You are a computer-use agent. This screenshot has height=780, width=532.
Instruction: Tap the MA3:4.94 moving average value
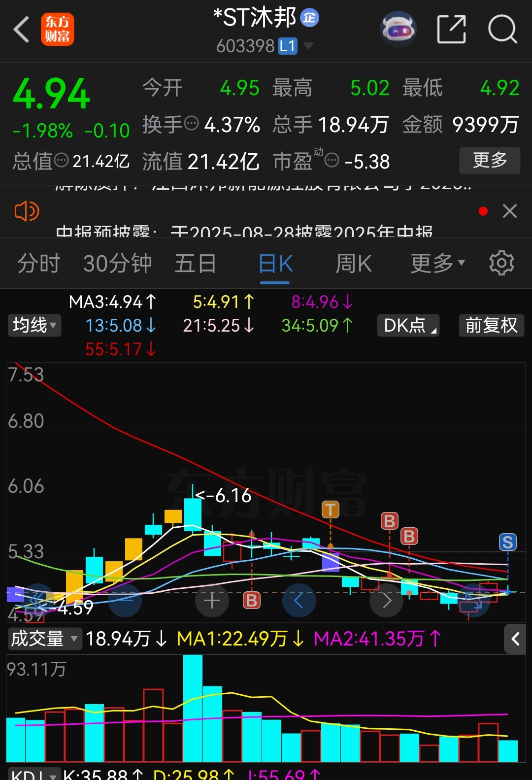(113, 302)
